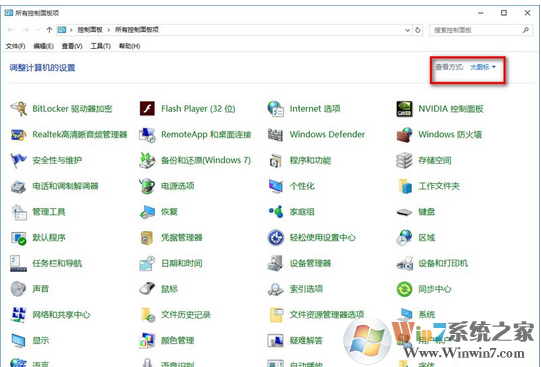This screenshot has height=367, width=541.
Task: Click the 电源选项 battery icon
Action: pyautogui.click(x=147, y=186)
